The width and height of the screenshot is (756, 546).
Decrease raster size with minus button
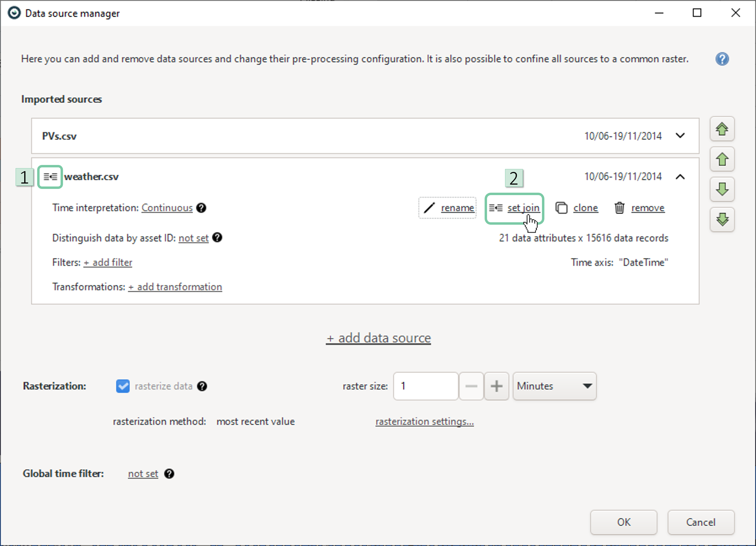click(471, 386)
